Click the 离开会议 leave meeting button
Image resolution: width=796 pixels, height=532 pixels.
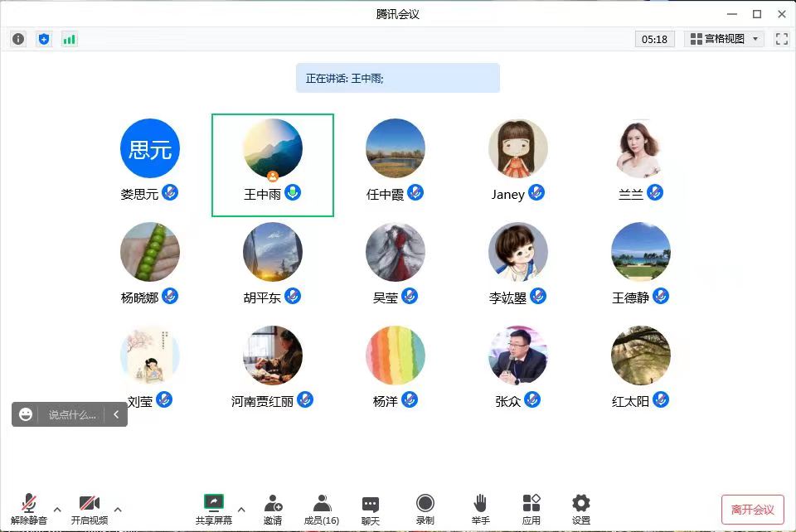tap(752, 509)
